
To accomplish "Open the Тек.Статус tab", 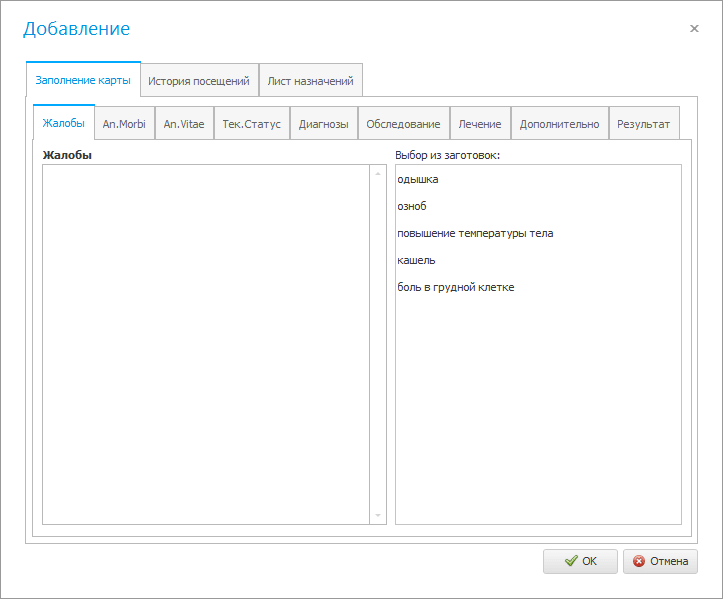I will (252, 124).
